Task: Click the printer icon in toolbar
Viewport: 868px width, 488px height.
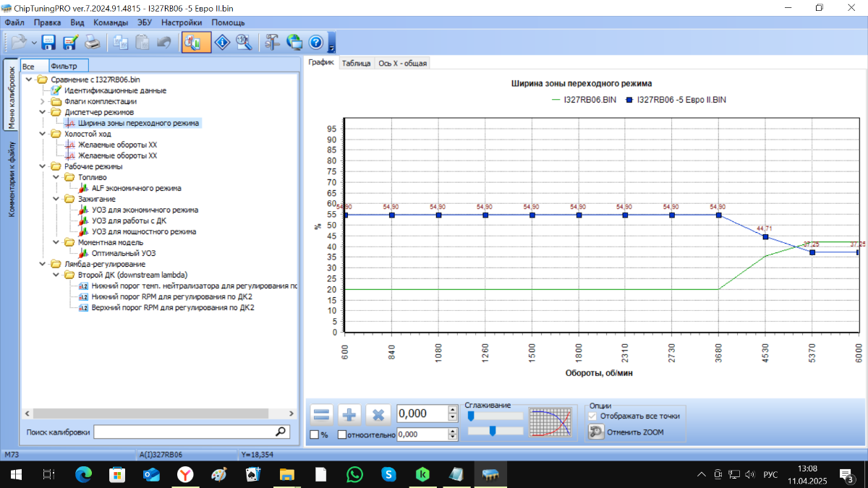Action: click(x=92, y=43)
